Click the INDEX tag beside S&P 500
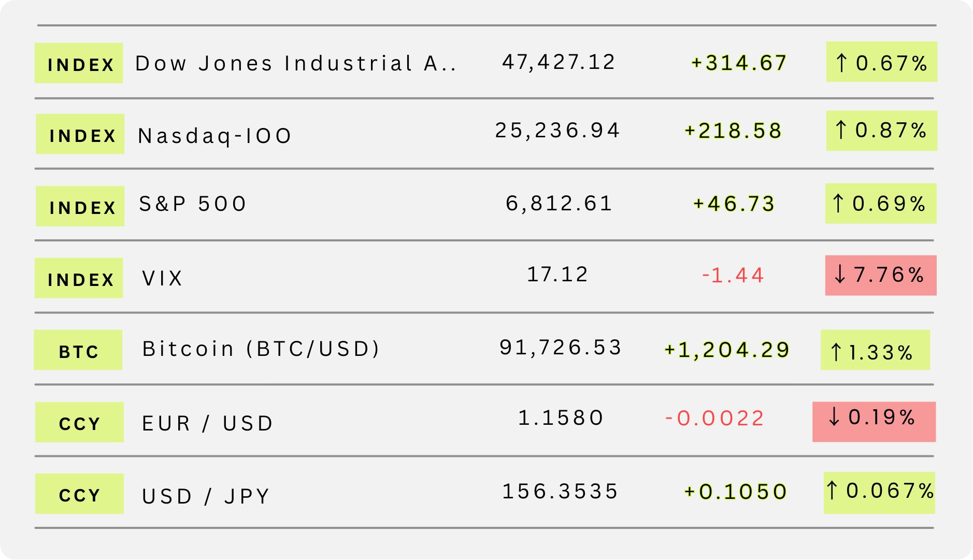The image size is (973, 560). click(x=80, y=206)
